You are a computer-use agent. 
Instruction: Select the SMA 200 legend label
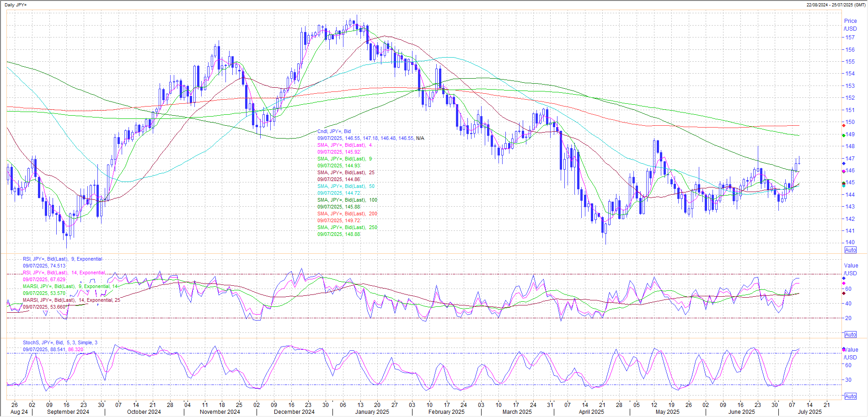click(x=347, y=214)
